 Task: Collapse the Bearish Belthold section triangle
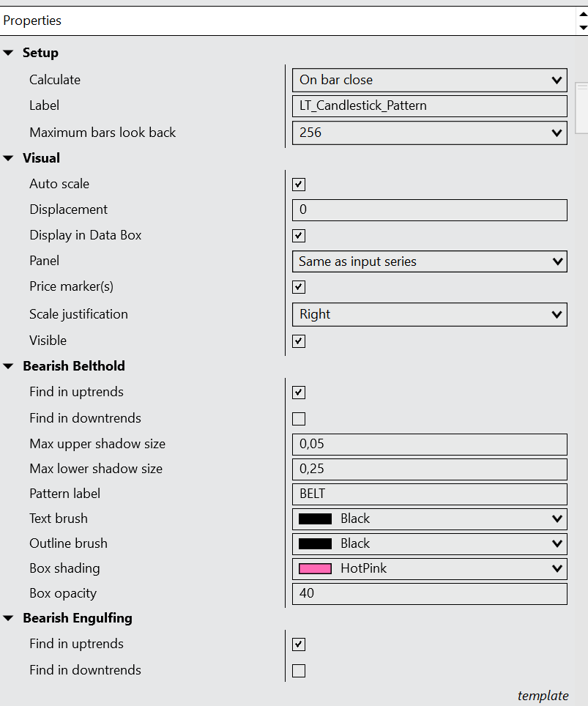[x=9, y=366]
